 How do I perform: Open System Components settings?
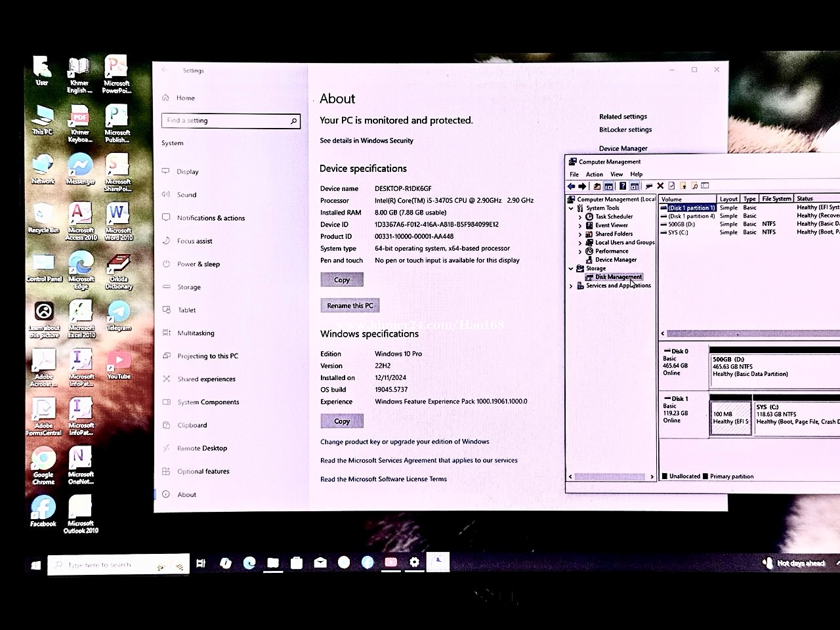(208, 402)
